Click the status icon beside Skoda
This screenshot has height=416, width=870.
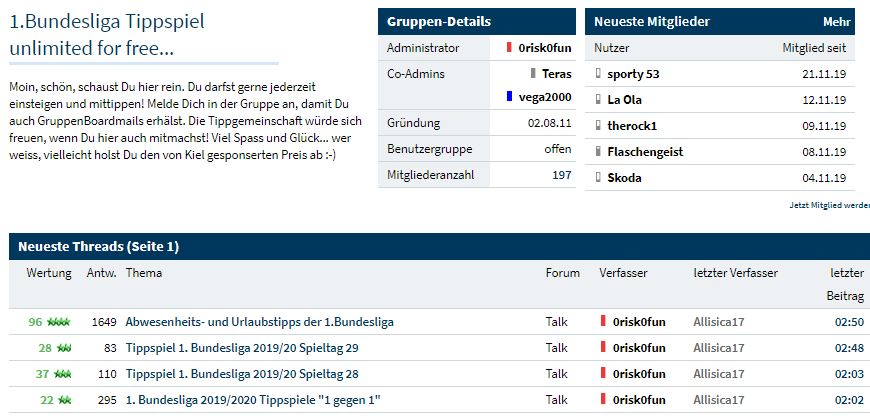pos(598,177)
